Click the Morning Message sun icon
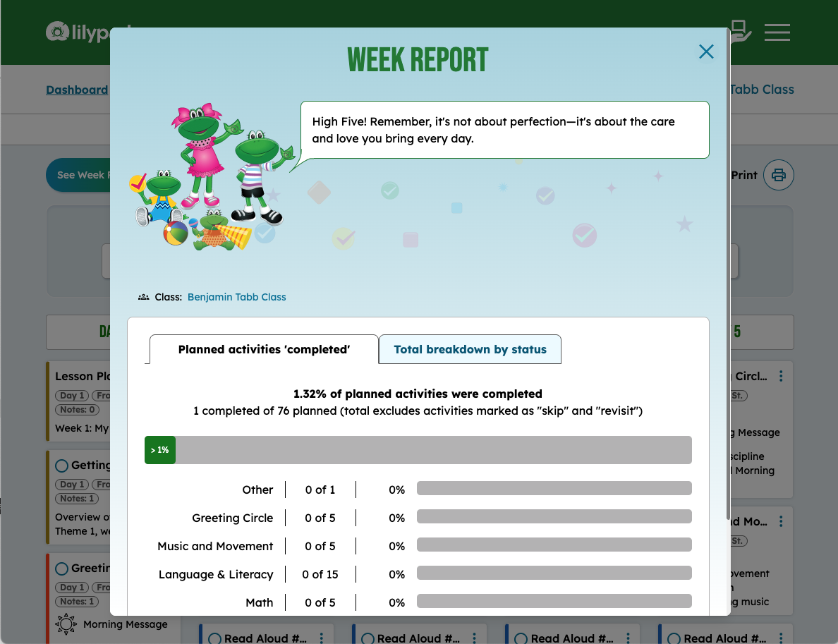 66,624
